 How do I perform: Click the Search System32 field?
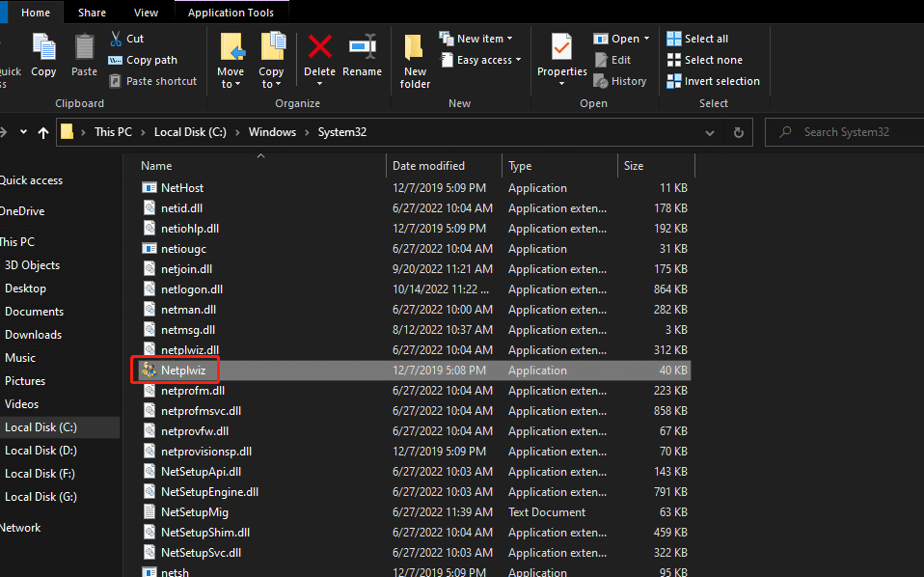[847, 132]
